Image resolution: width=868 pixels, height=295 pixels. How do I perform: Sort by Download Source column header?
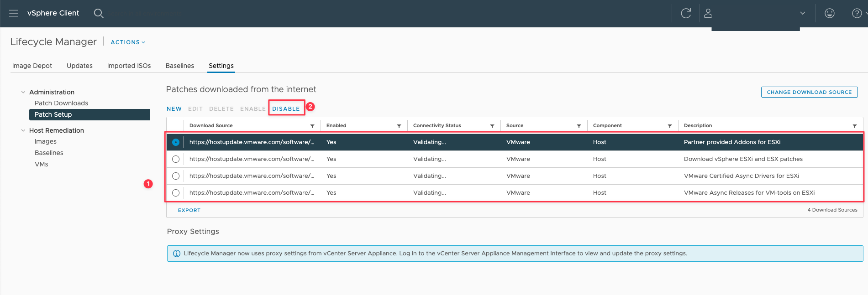click(x=211, y=126)
